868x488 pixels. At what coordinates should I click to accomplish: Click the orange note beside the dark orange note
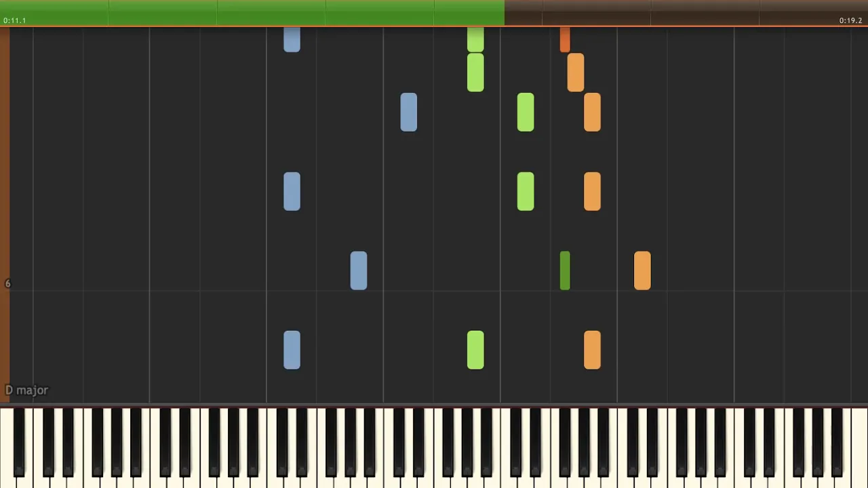576,72
